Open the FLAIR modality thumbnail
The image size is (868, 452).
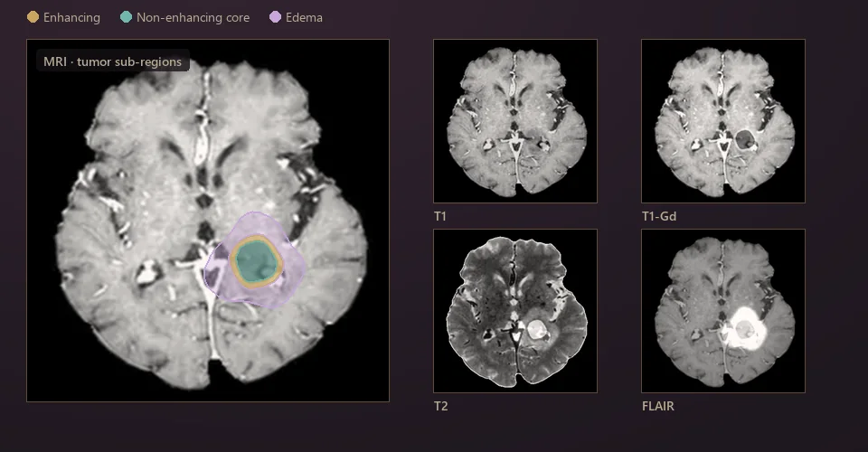coord(723,311)
